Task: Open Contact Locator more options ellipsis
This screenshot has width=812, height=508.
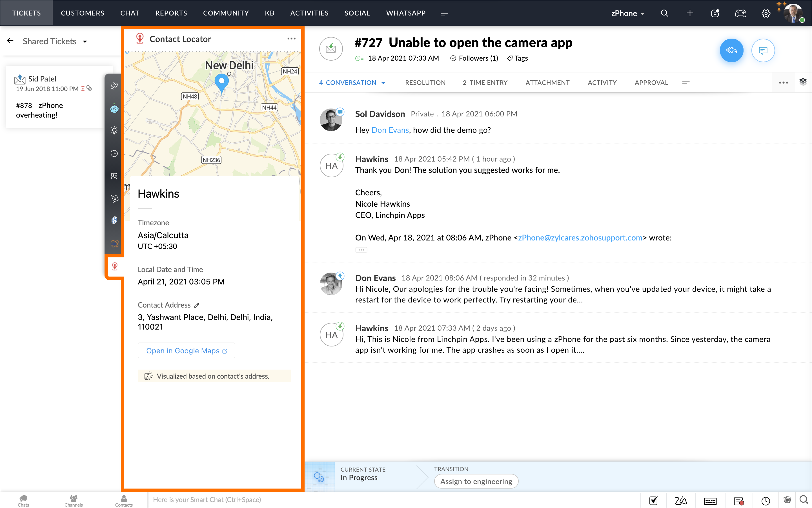Action: click(x=291, y=39)
